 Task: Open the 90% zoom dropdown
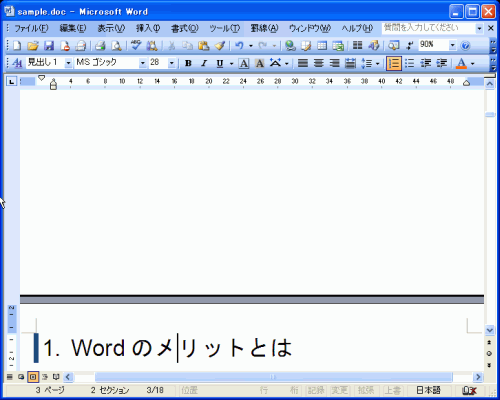452,45
